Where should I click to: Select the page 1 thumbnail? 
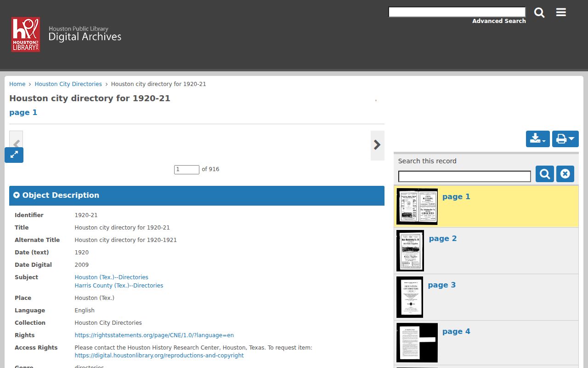click(417, 207)
